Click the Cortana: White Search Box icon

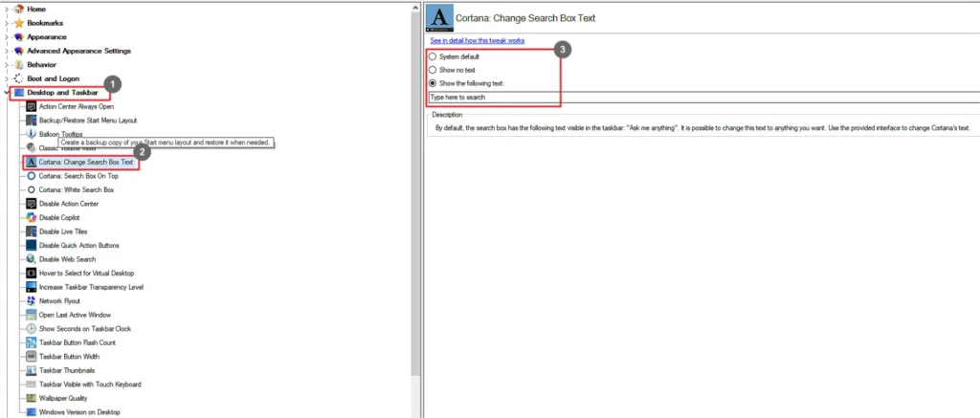click(32, 189)
